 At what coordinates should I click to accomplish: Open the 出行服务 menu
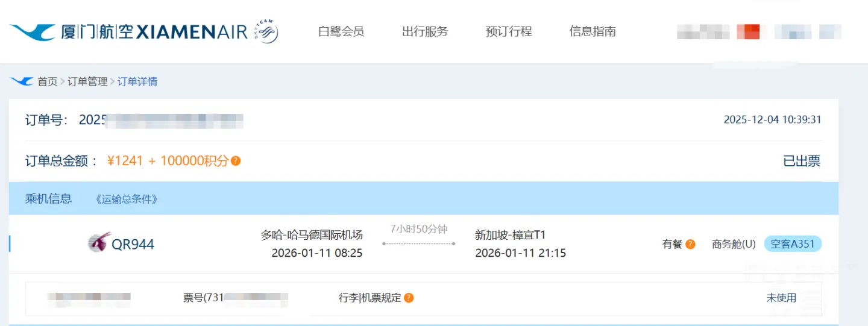[425, 31]
